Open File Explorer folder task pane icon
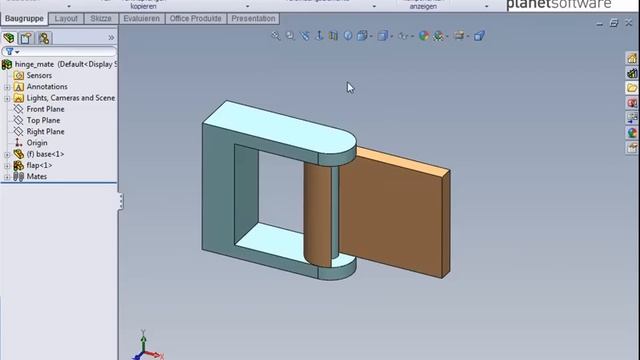Screen dimensions: 640x360 632,88
